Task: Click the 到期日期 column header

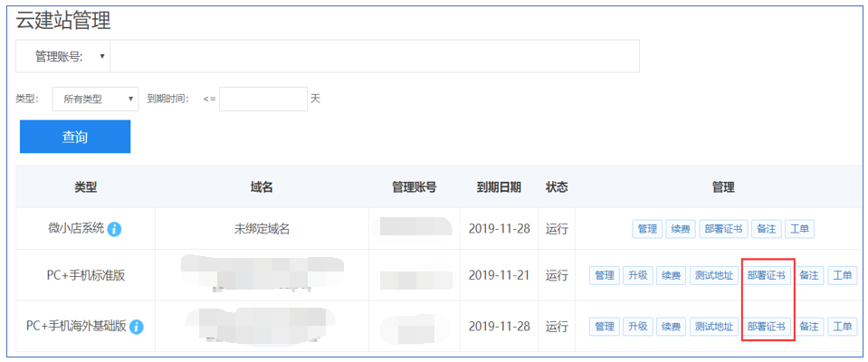Action: [x=499, y=187]
